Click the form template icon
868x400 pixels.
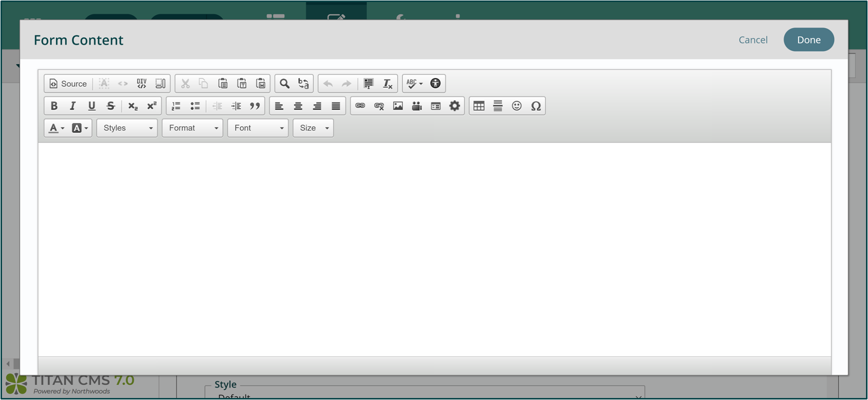(435, 106)
